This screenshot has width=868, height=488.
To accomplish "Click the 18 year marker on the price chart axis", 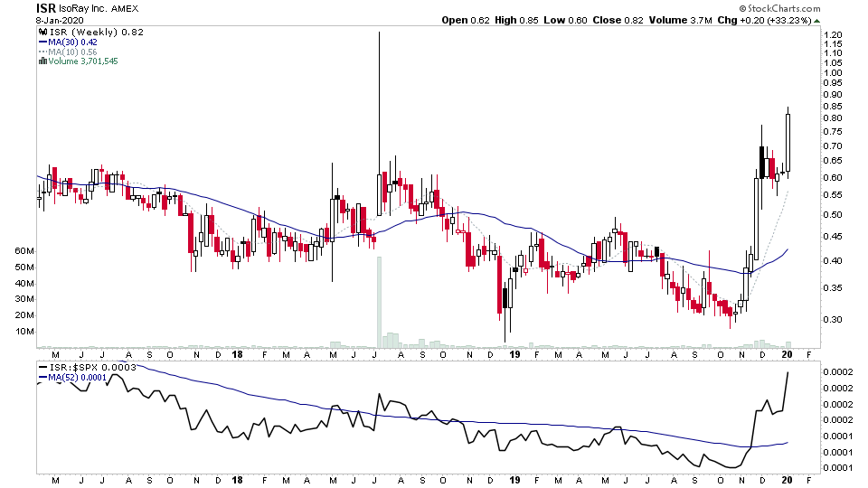I will [x=238, y=354].
